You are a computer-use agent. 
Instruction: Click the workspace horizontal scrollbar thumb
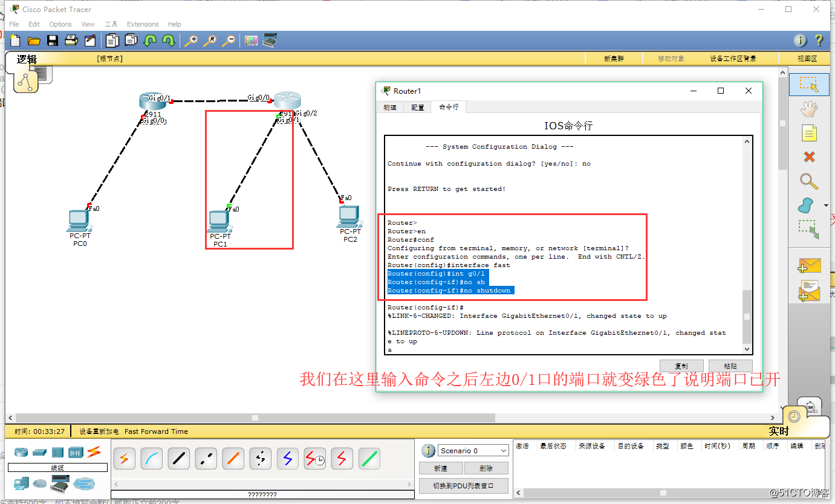pyautogui.click(x=255, y=418)
